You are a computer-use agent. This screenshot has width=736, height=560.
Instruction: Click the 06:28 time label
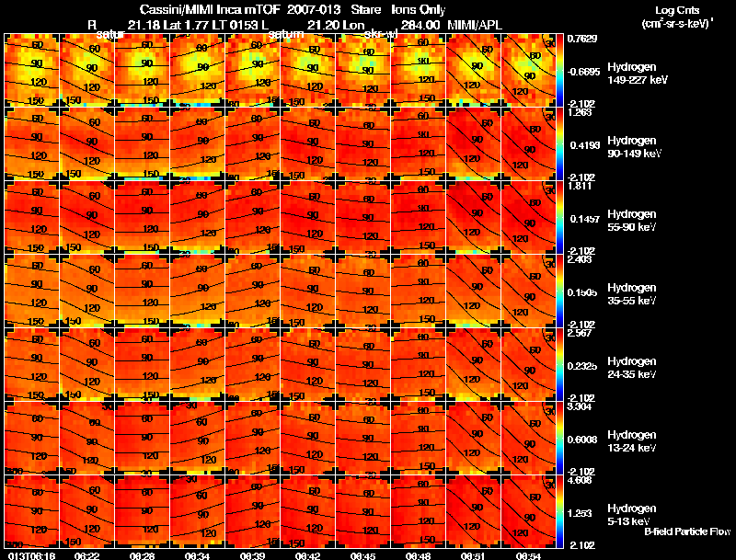coord(142,555)
